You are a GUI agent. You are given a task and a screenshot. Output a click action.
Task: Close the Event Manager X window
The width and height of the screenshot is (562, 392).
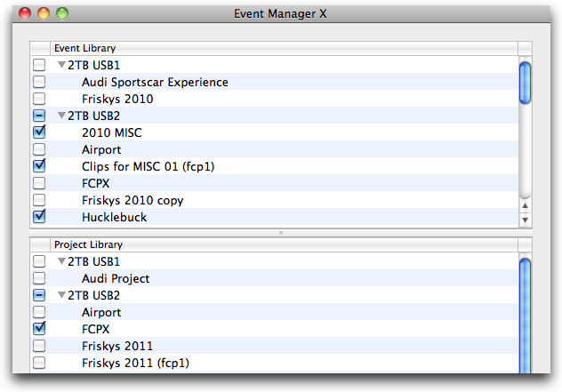pyautogui.click(x=25, y=13)
